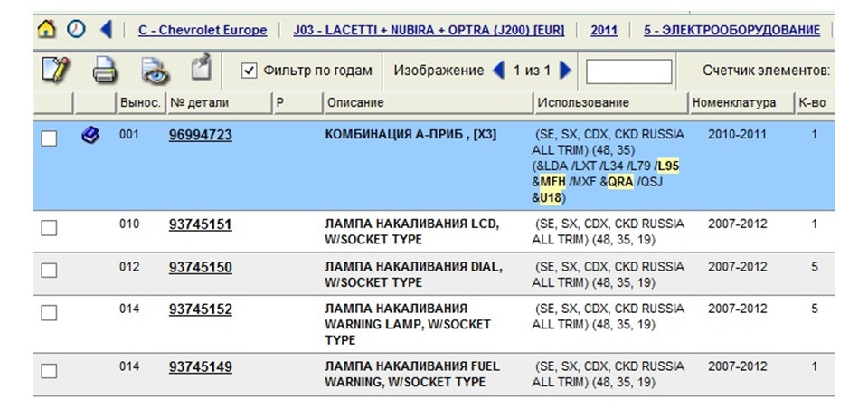Image resolution: width=868 pixels, height=409 pixels.
Task: Check the box for part 96994723
Action: tap(49, 138)
